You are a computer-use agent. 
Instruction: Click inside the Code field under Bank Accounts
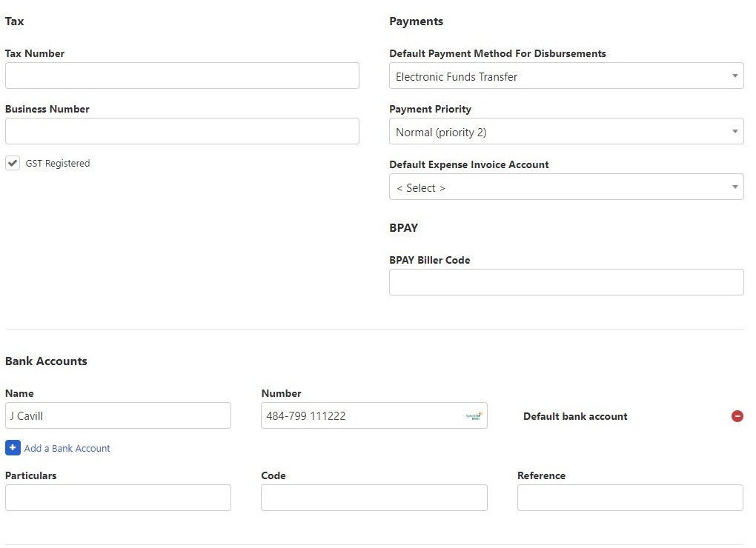click(x=374, y=498)
